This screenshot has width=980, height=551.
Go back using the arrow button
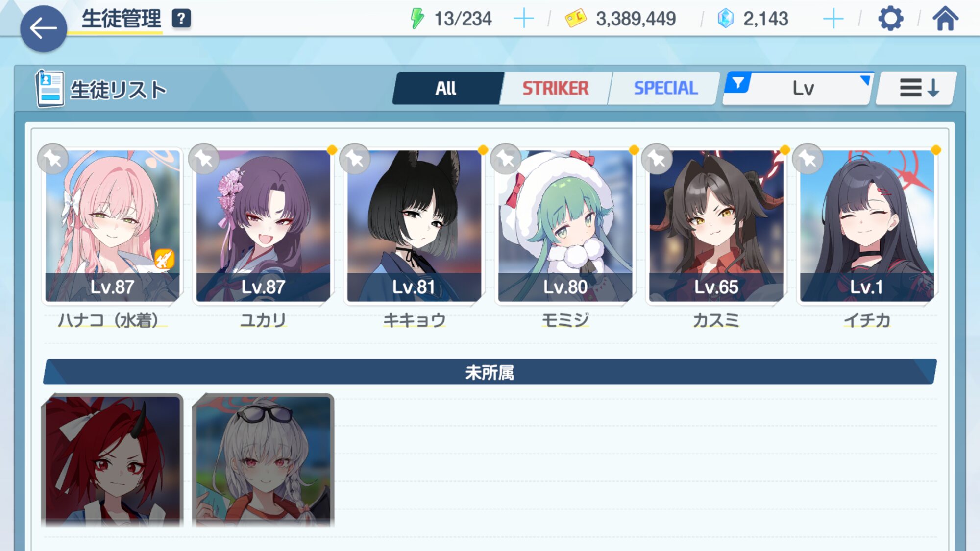[43, 28]
